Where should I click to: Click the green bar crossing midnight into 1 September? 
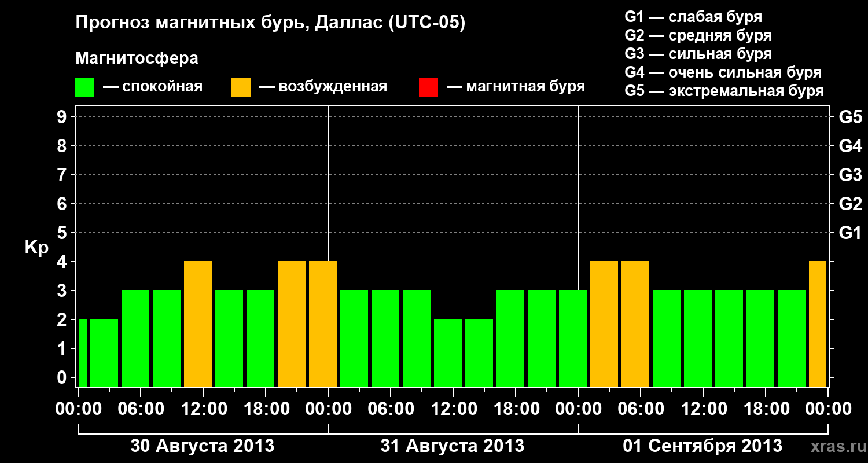point(573,338)
